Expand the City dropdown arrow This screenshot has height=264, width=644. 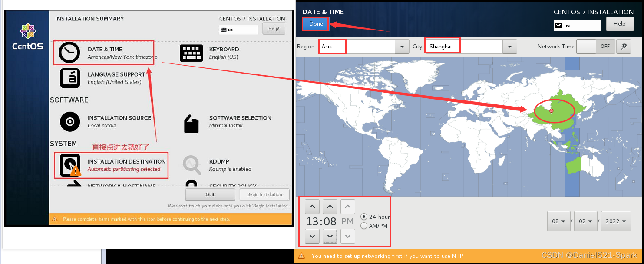pos(509,47)
